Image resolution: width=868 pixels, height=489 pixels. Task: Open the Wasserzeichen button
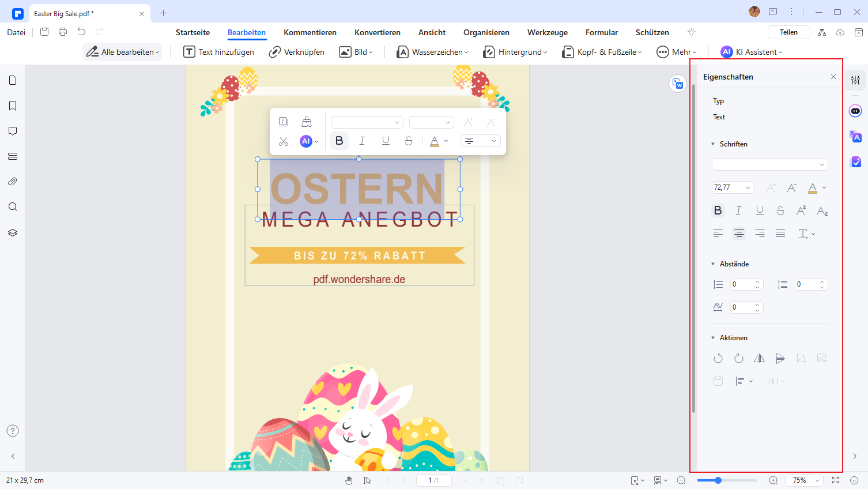click(432, 52)
